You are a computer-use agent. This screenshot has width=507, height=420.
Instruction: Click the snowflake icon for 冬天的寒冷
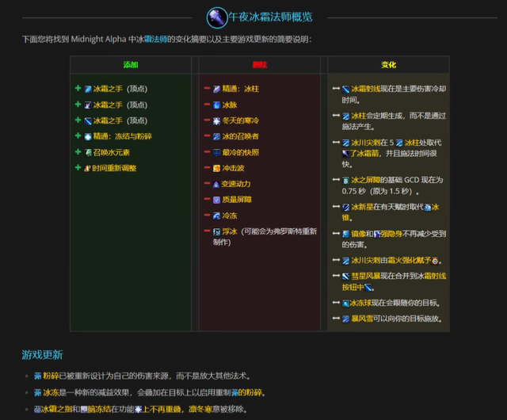(216, 120)
